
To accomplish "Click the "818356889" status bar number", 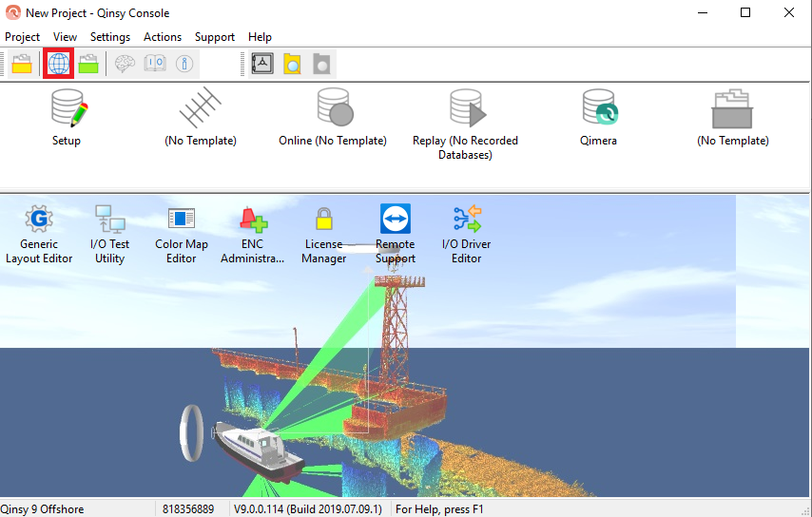I will click(188, 509).
